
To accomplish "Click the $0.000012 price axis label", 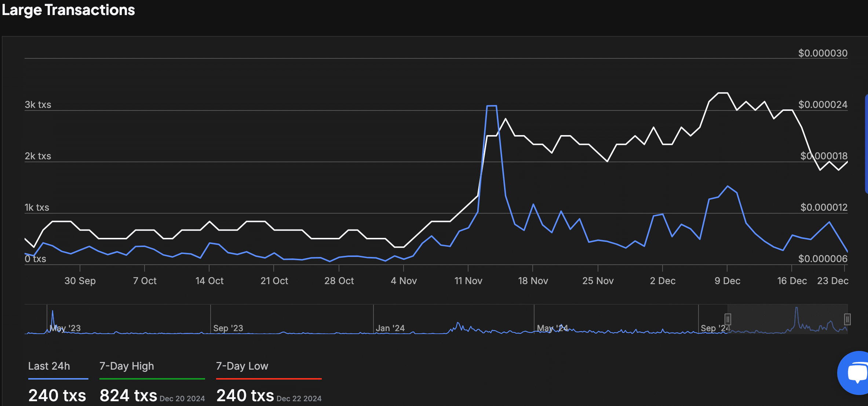I will tap(824, 207).
